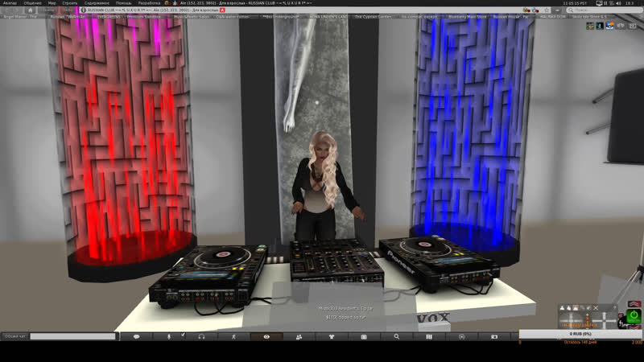The height and width of the screenshot is (362, 644).
Task: Click the camera pan cross control
Action: [605, 319]
